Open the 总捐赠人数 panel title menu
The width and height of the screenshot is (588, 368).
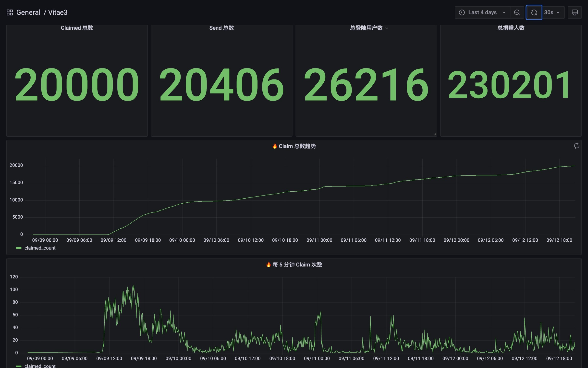[x=511, y=28]
